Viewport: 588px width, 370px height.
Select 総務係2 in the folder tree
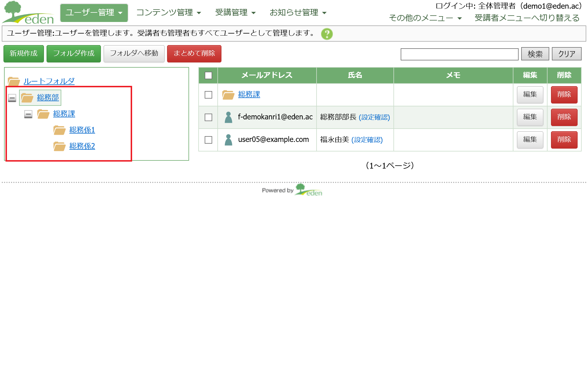82,146
